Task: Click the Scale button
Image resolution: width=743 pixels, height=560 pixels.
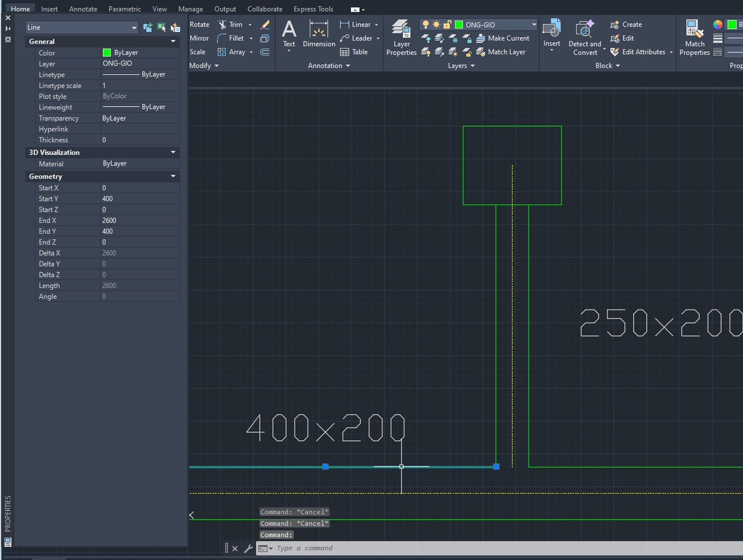Action: click(x=197, y=52)
